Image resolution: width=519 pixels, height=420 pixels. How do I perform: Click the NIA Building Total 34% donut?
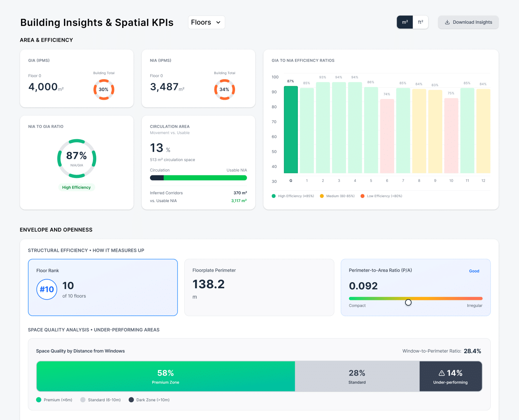pos(225,90)
